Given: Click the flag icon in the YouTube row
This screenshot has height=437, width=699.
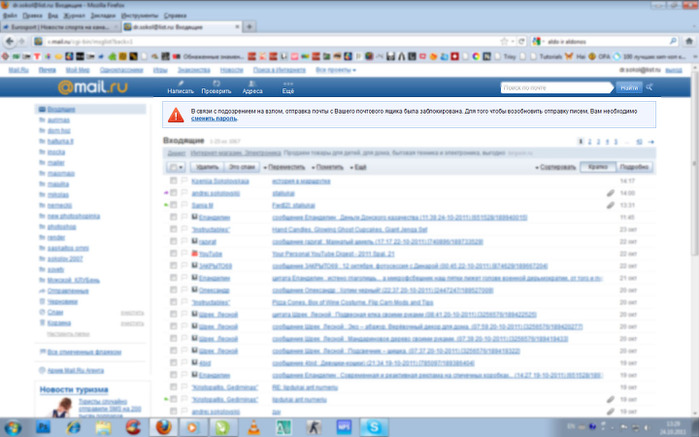Looking at the screenshot, I should (x=184, y=254).
